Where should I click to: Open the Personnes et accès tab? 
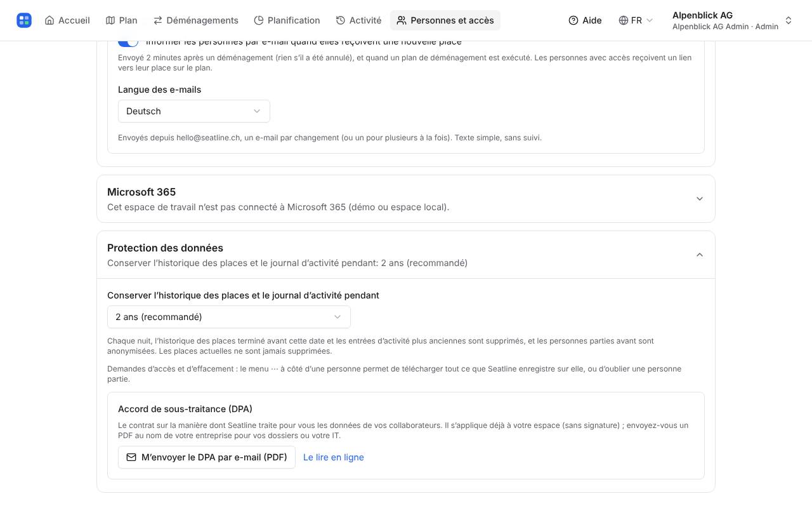tap(445, 20)
